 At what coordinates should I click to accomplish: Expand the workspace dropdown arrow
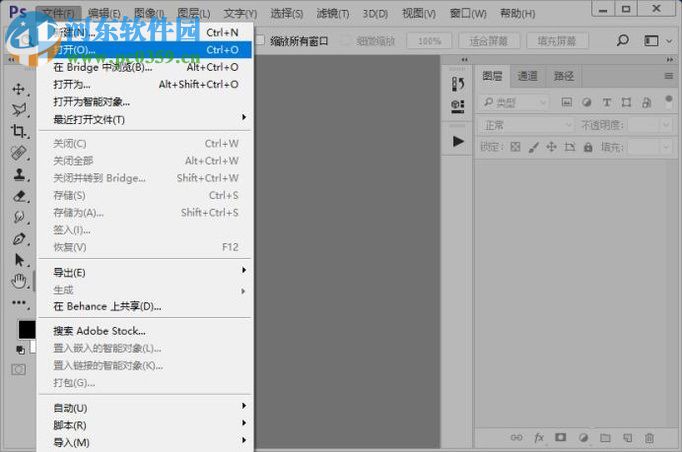[669, 41]
